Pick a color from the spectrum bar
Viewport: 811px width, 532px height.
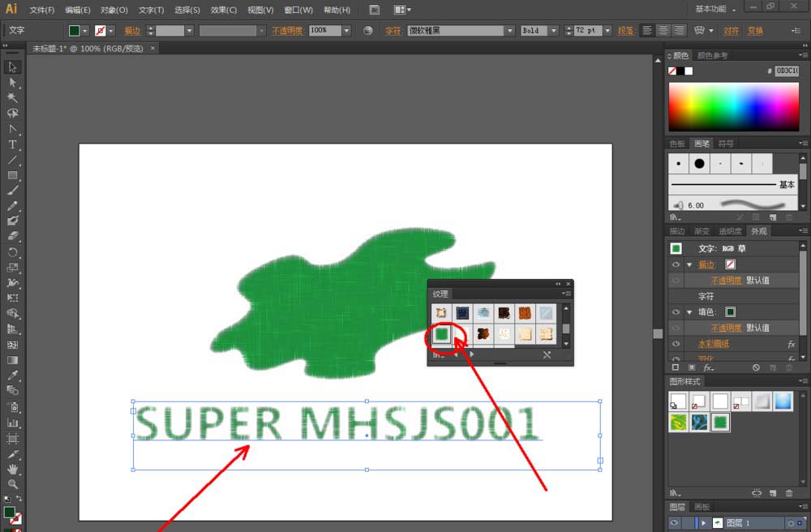pos(732,105)
